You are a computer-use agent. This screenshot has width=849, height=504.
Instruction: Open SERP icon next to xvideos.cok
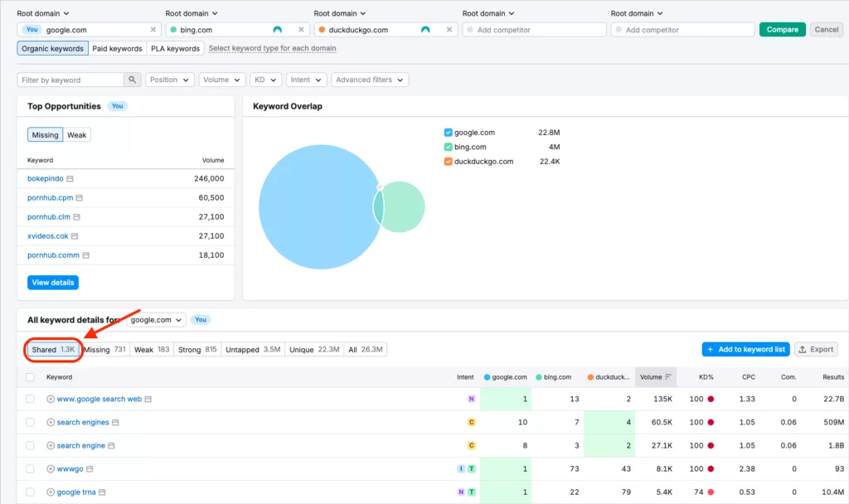click(x=75, y=236)
